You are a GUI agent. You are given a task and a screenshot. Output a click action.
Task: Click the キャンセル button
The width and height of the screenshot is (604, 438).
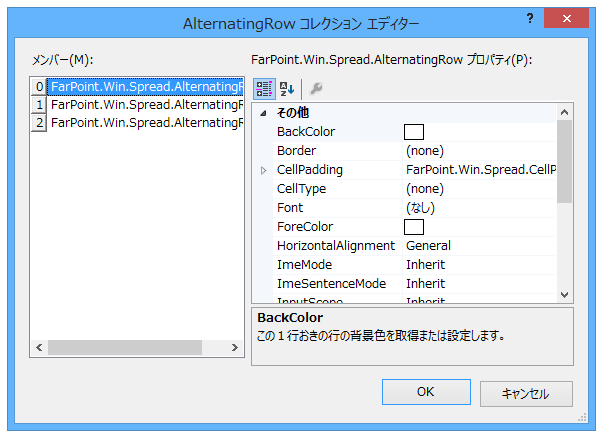pyautogui.click(x=524, y=393)
